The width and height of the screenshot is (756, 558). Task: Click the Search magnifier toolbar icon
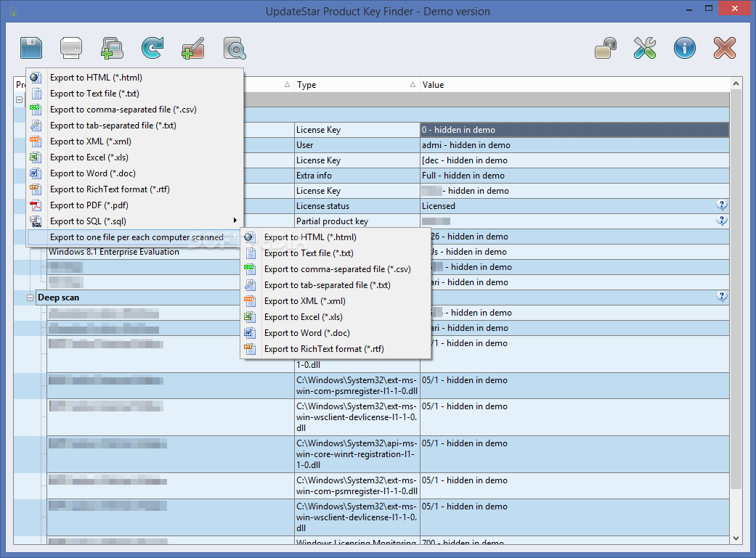pos(235,48)
